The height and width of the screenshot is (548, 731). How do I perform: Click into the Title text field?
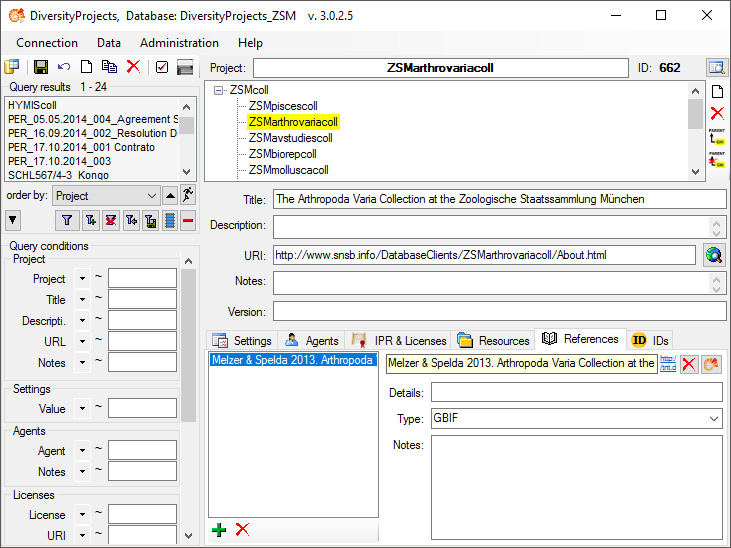(499, 199)
